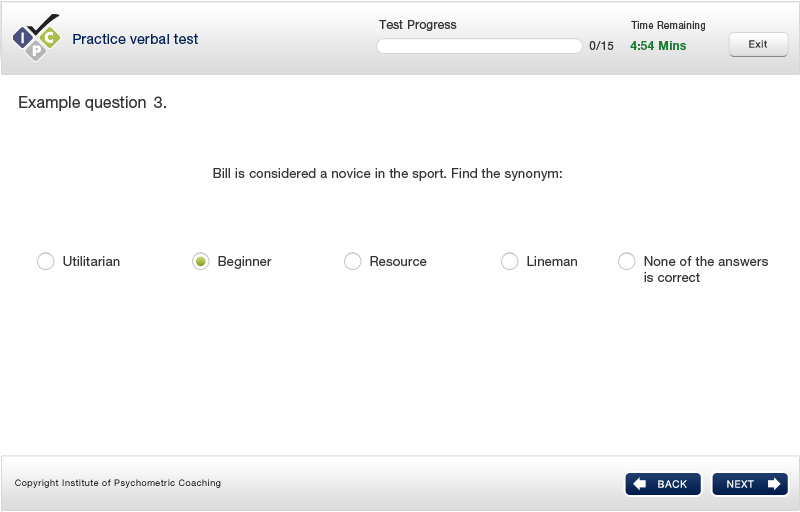The width and height of the screenshot is (800, 512).
Task: Click the Test Progress bar
Action: point(479,46)
